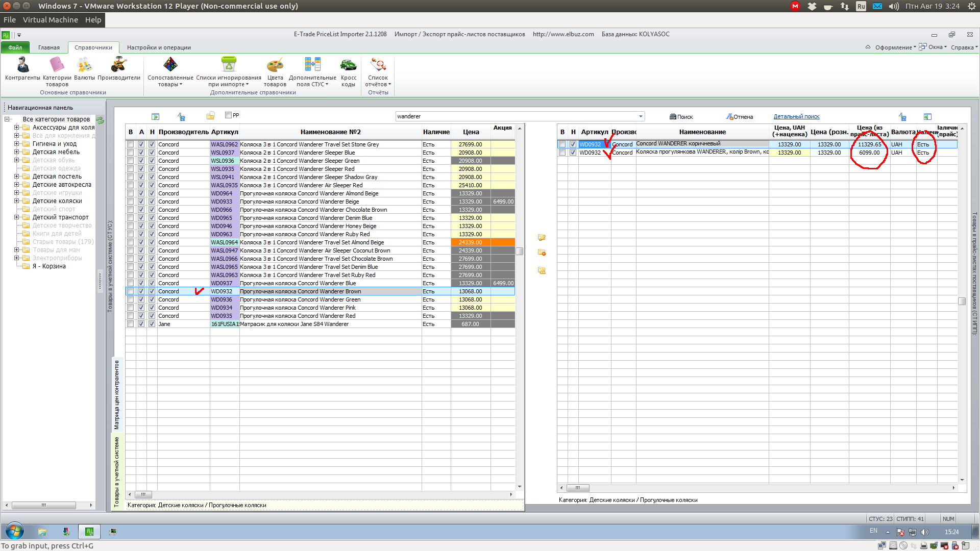Open Цвета товаров palette reference
This screenshot has width=980, height=551.
click(x=275, y=71)
